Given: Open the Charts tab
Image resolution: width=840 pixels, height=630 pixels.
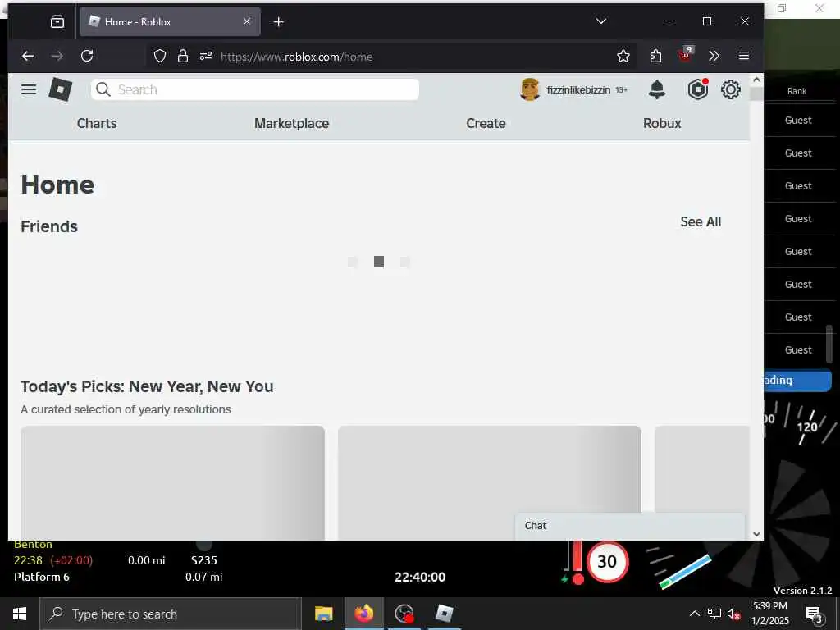Looking at the screenshot, I should (97, 123).
